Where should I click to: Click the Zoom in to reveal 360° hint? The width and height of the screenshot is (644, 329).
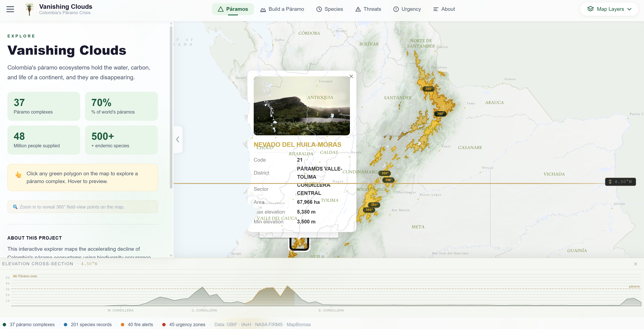(x=83, y=207)
